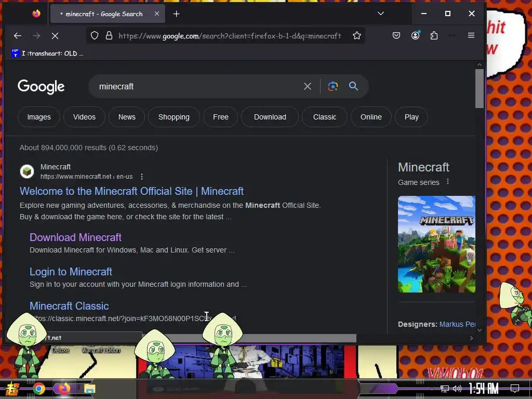Click the padlock site information icon

tap(109, 36)
